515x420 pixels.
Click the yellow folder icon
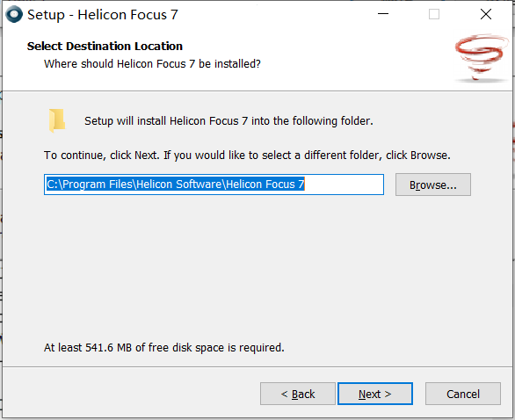coord(57,120)
